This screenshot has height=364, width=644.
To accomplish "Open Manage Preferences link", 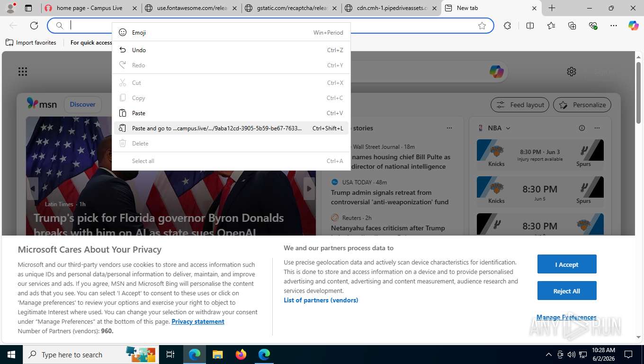I will click(x=566, y=317).
